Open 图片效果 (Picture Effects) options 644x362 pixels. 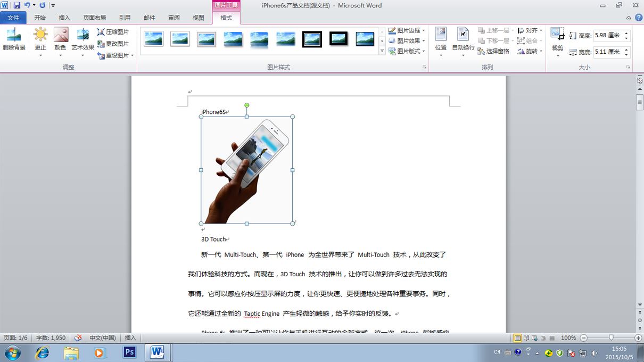[407, 40]
